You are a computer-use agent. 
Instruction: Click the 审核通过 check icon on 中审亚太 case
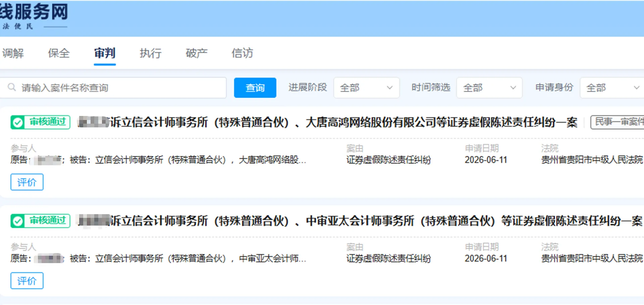pyautogui.click(x=17, y=221)
